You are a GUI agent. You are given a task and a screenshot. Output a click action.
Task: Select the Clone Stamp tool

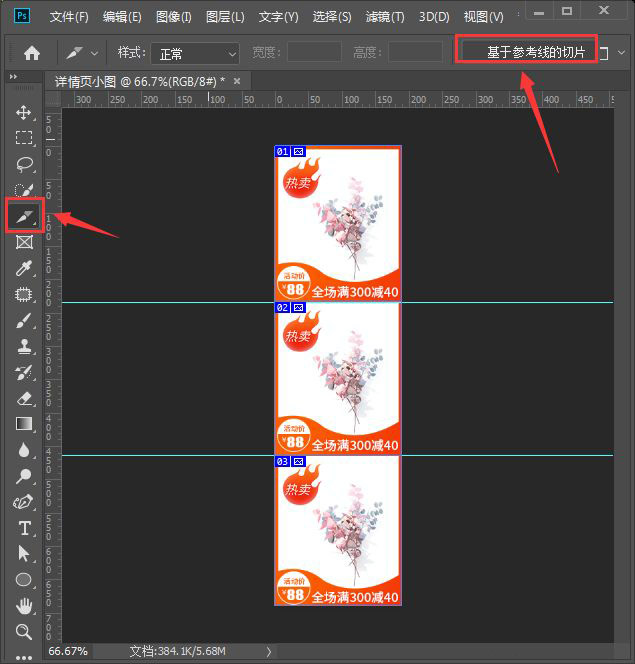[24, 346]
